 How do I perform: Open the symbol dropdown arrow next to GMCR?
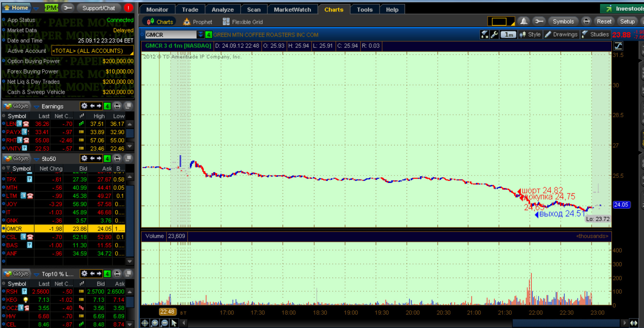tap(200, 35)
